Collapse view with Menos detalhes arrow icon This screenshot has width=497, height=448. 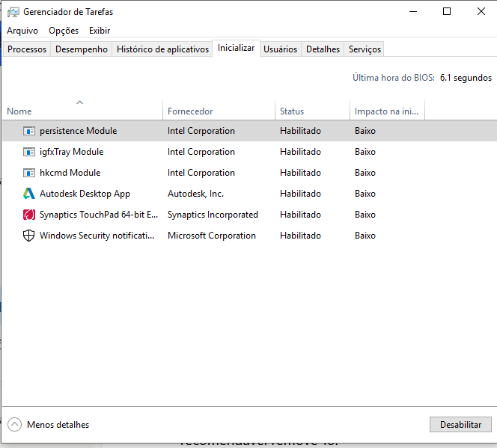coord(14,425)
